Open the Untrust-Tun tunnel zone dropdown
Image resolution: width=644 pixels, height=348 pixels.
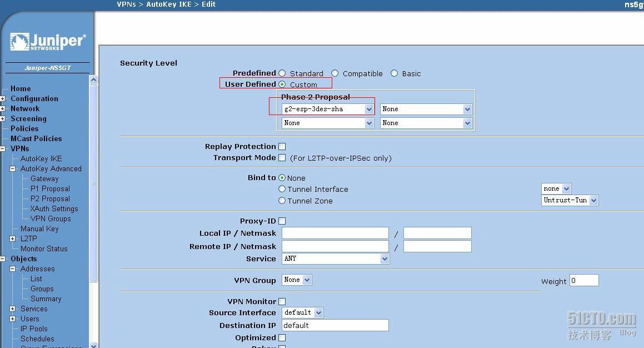point(570,200)
